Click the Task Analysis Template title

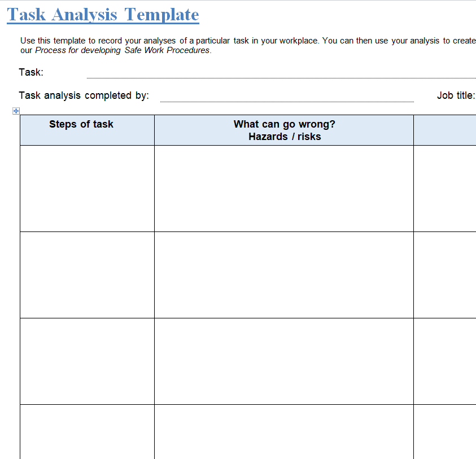pos(103,14)
